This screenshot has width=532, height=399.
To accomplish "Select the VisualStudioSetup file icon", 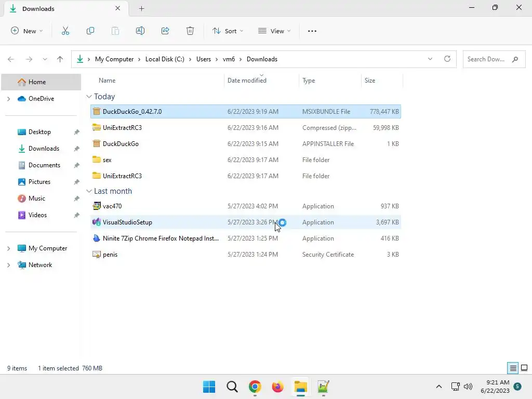I will click(97, 222).
